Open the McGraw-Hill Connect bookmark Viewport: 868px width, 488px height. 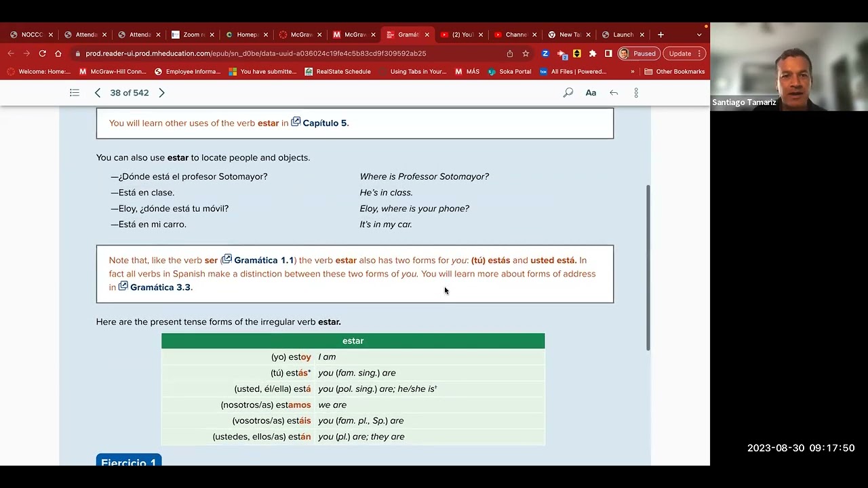click(x=113, y=72)
